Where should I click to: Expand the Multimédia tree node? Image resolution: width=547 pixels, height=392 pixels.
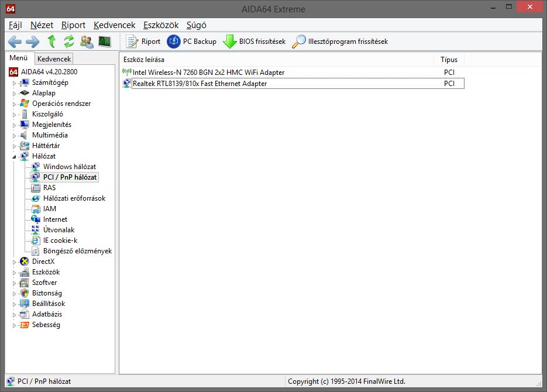pyautogui.click(x=14, y=135)
